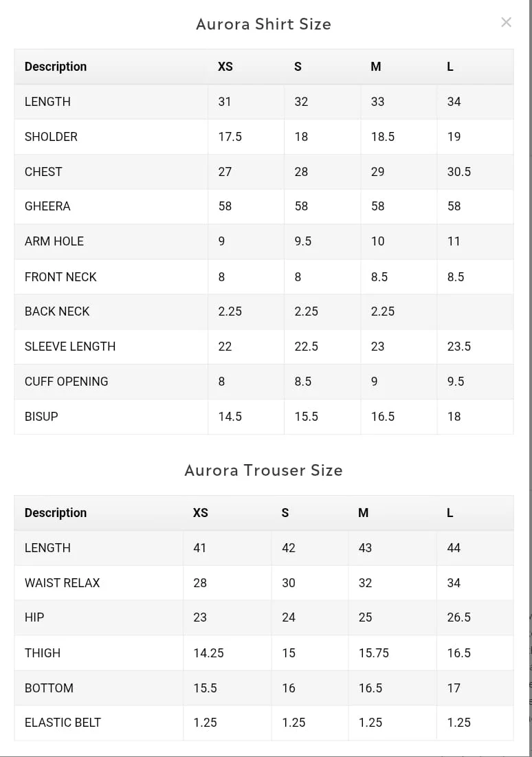Click the L column header in trouser table
This screenshot has height=757, width=532.
coord(450,513)
